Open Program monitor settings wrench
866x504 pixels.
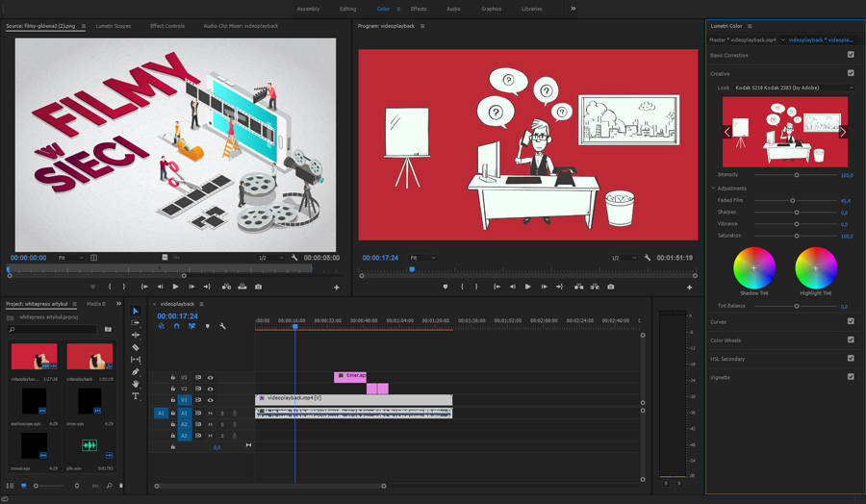tap(647, 258)
